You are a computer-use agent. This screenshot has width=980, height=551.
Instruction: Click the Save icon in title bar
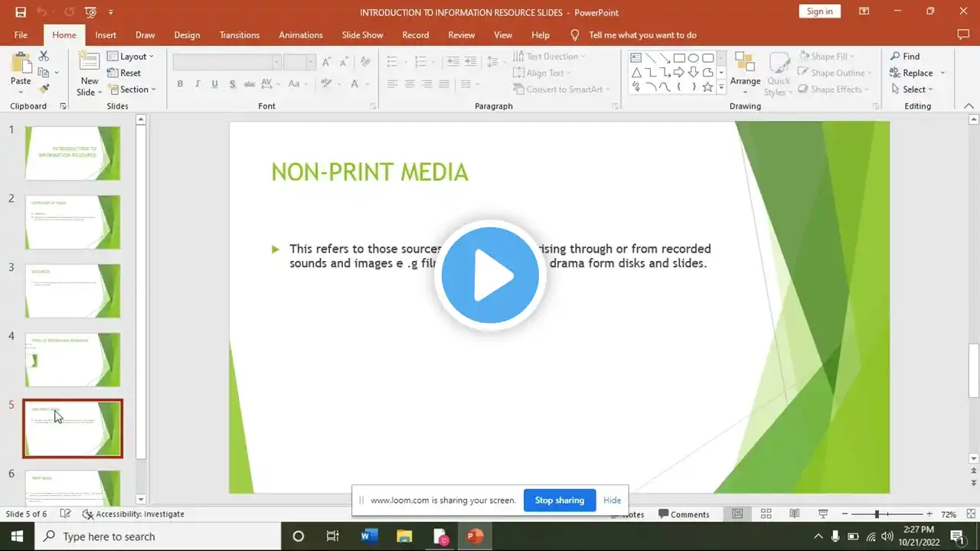[x=21, y=12]
